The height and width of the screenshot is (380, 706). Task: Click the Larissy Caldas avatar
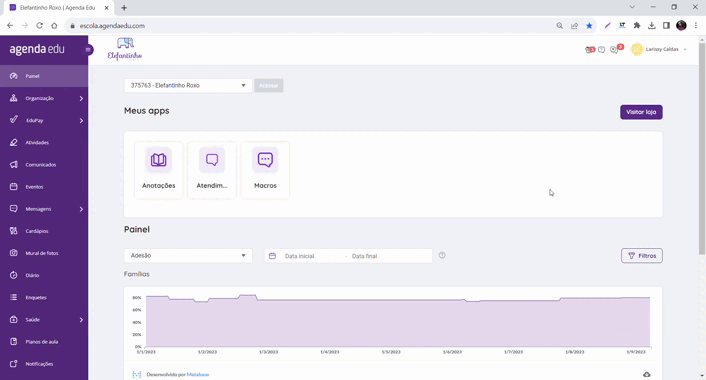click(637, 49)
